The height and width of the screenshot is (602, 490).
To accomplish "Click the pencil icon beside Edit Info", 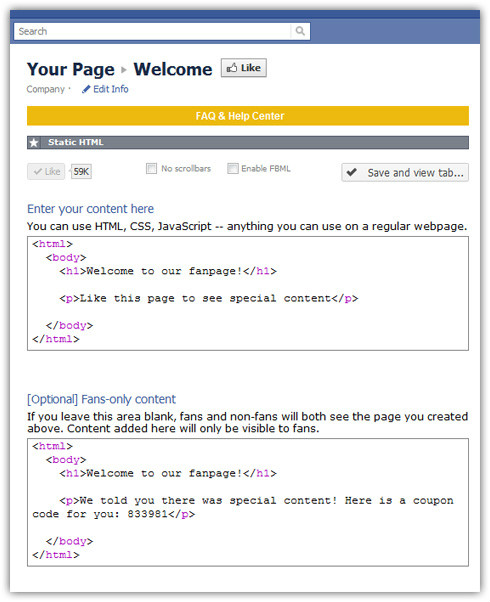I will tap(86, 89).
